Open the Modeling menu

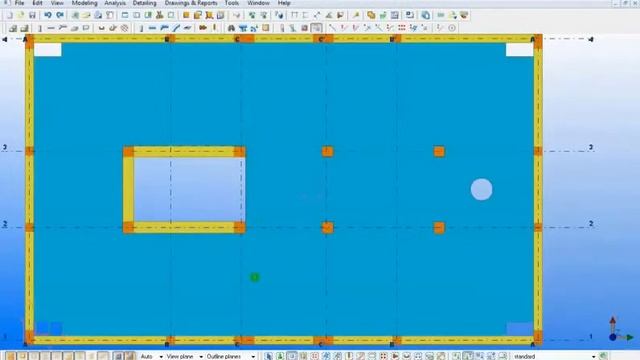[84, 3]
